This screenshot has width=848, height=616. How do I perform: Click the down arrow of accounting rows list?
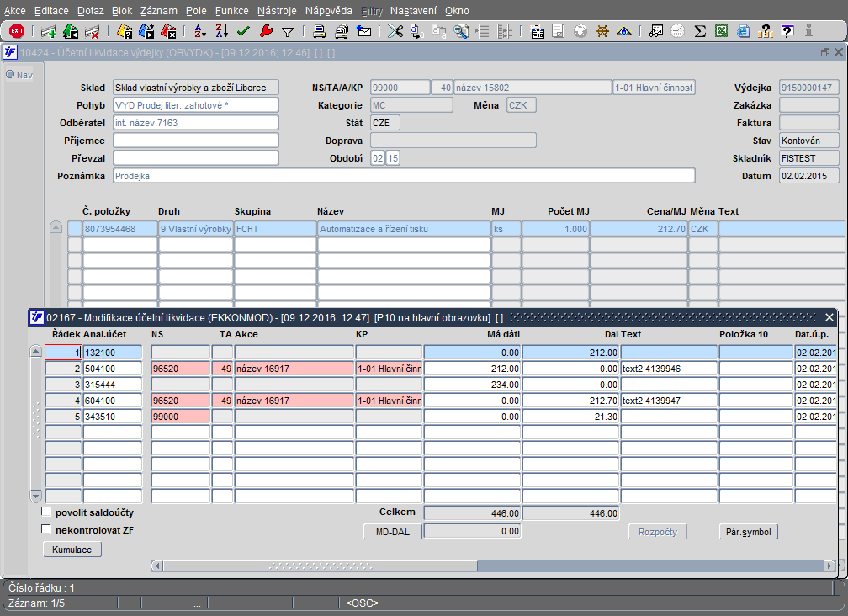(35, 496)
